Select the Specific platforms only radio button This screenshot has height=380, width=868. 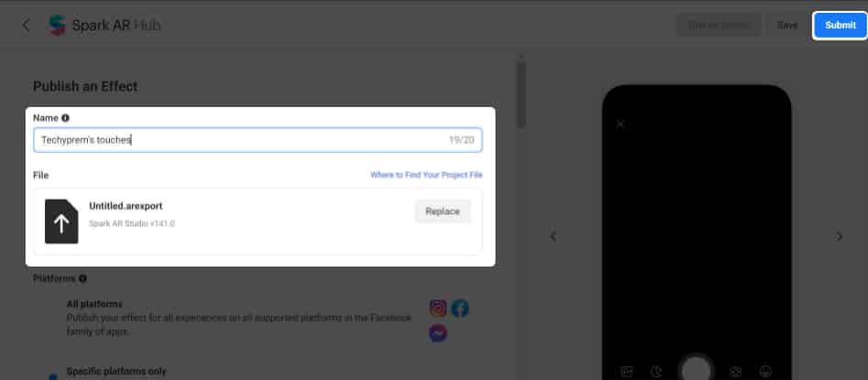click(x=49, y=374)
